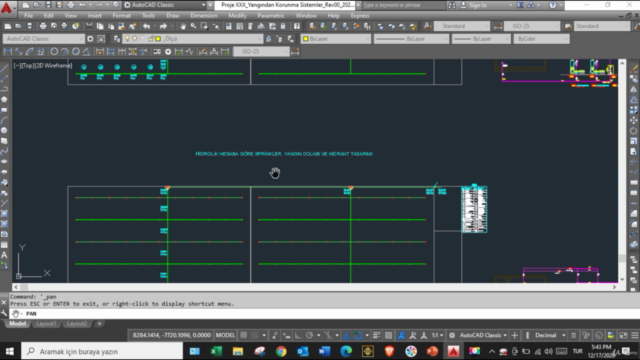Screen dimensions: 640x360
Task: Click the Undo arrow icon
Action: click(x=147, y=26)
